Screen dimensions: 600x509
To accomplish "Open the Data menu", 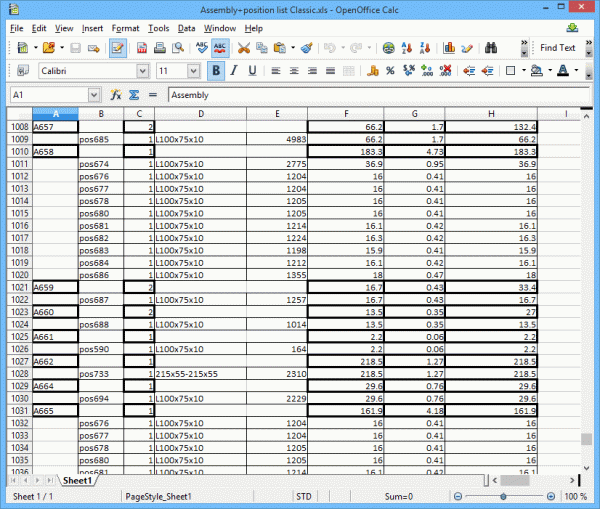I will 186,28.
